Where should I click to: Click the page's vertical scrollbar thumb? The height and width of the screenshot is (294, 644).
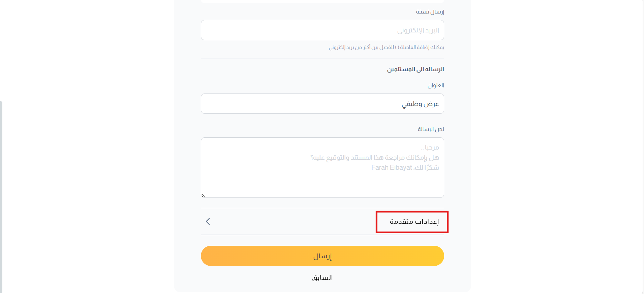1,197
